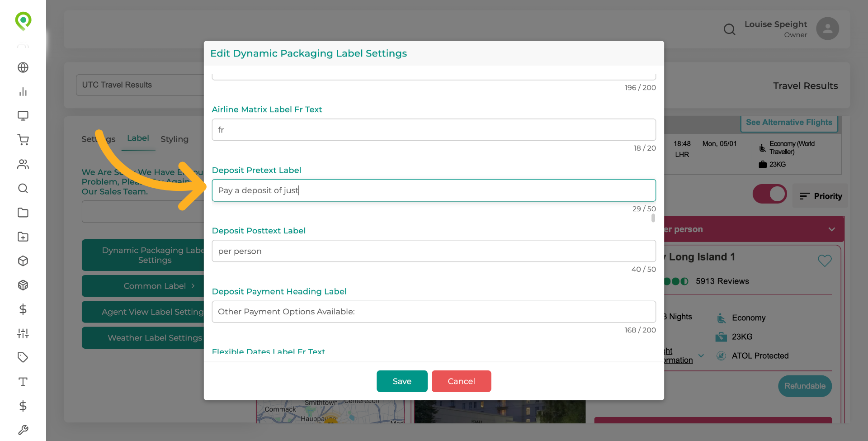Select the text T icon
This screenshot has width=868, height=441.
[23, 382]
